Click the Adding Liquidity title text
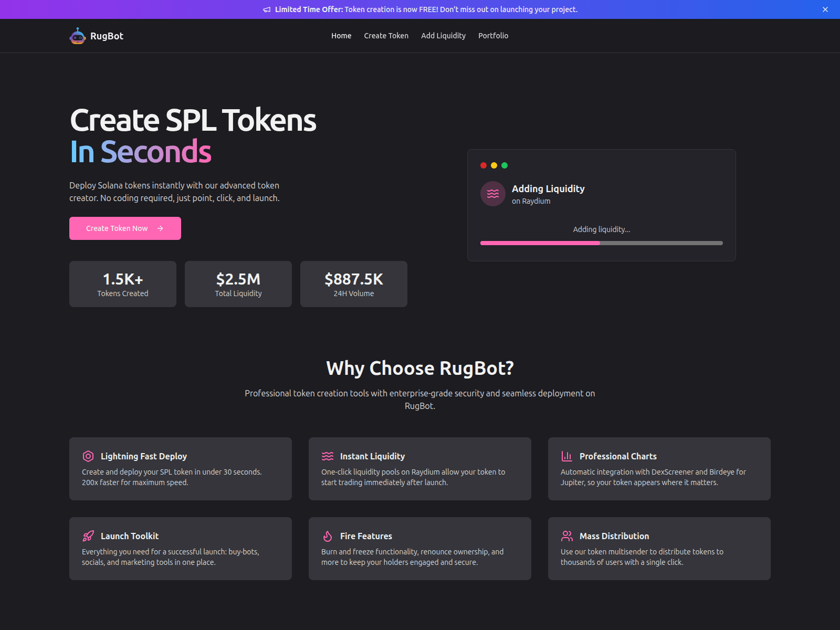This screenshot has width=840, height=630. tap(548, 188)
